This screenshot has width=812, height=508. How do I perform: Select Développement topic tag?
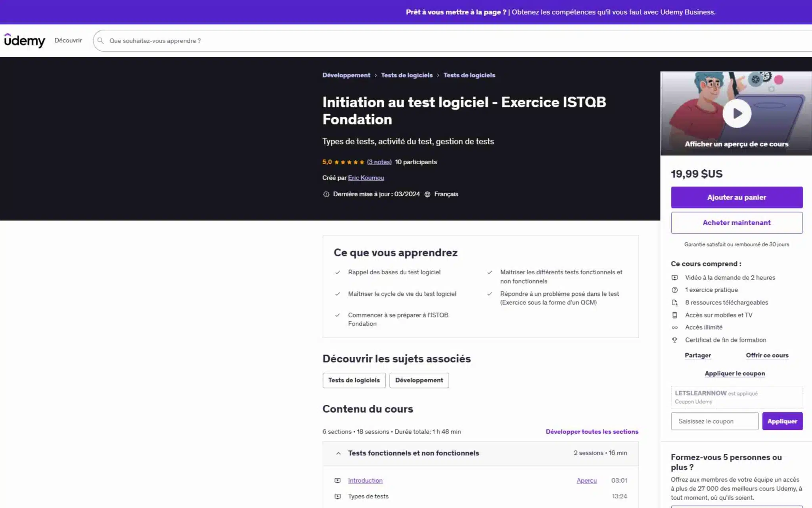[x=419, y=380]
